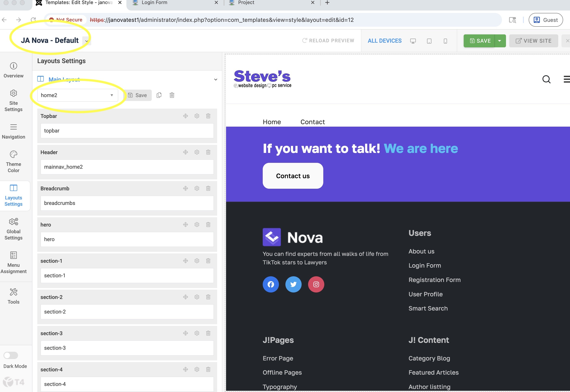570x392 pixels.
Task: Click the mainnav_home2 header position field
Action: (127, 167)
